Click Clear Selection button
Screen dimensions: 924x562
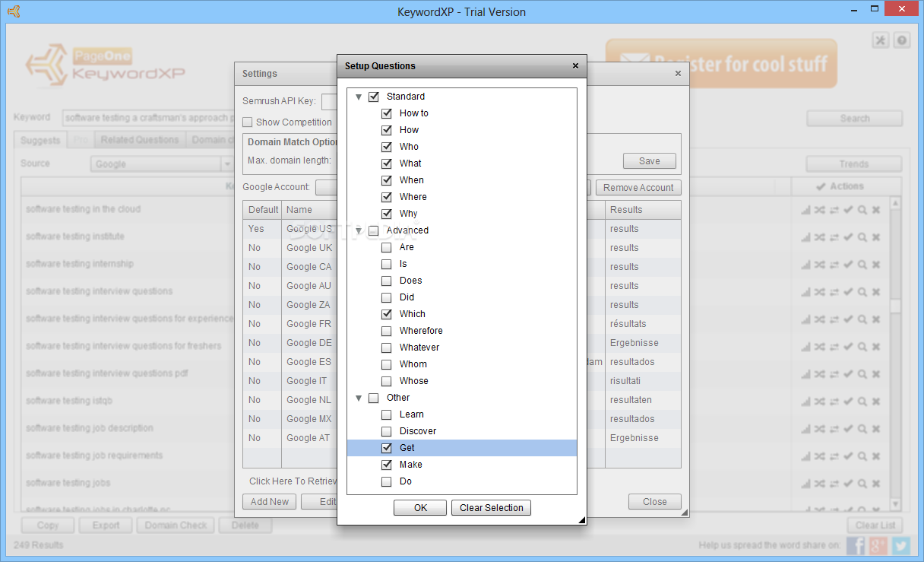pyautogui.click(x=491, y=508)
